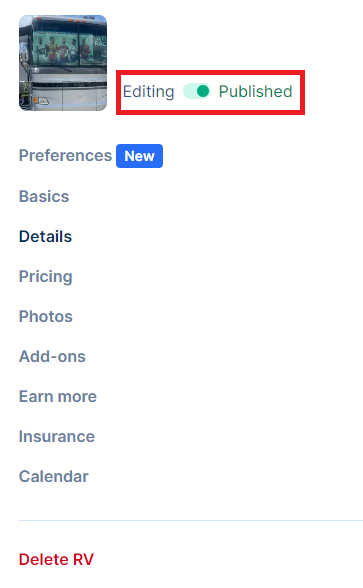Switch the listing to Editing mode
Viewport: 363px width, 588px height.
click(x=197, y=92)
